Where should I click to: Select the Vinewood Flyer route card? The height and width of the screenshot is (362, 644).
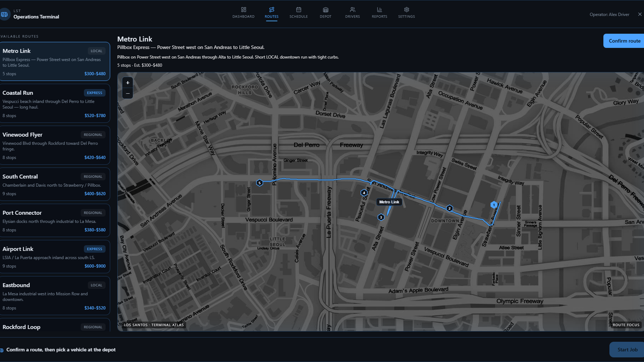(x=55, y=145)
